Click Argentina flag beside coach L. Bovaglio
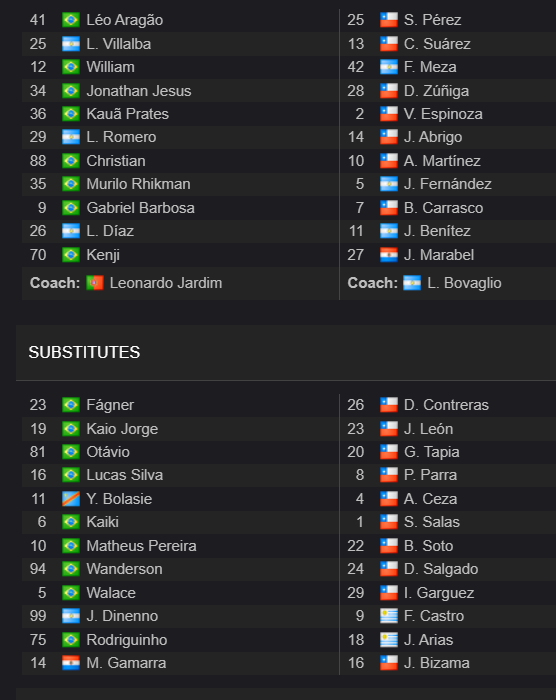 tap(412, 283)
